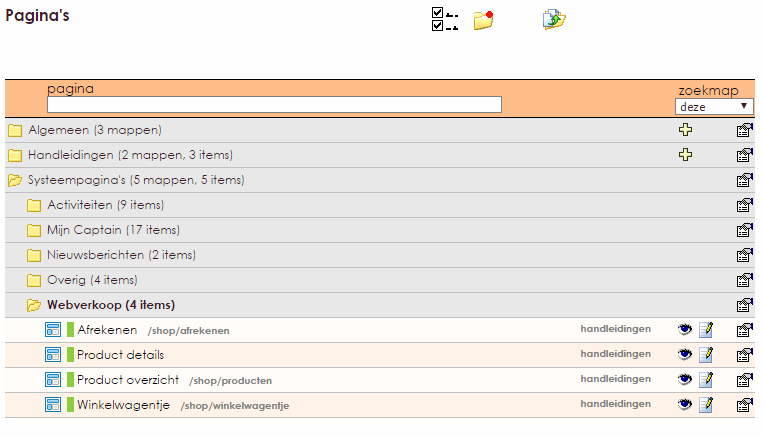Open the zoekmap dropdown showing 'deze'
The image size is (763, 437).
tap(714, 107)
